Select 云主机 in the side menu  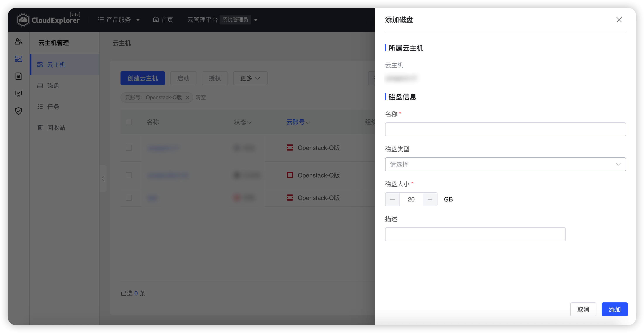pos(64,64)
